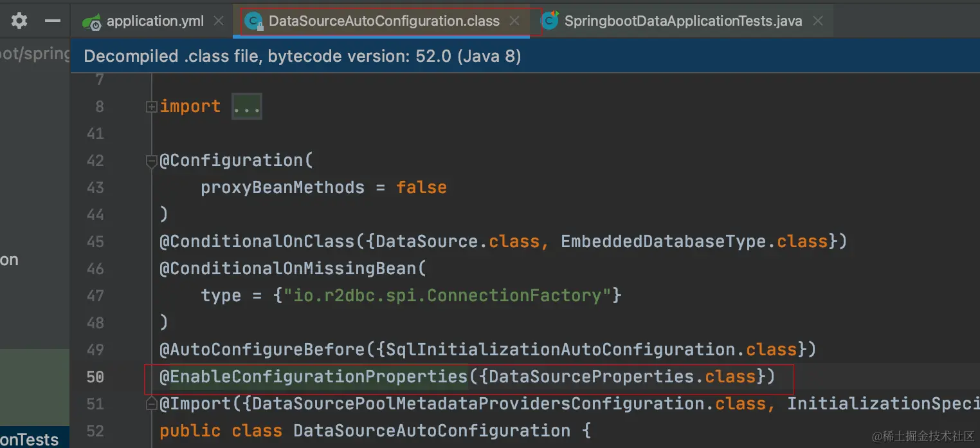Click line number 50 in gutter

coord(95,377)
